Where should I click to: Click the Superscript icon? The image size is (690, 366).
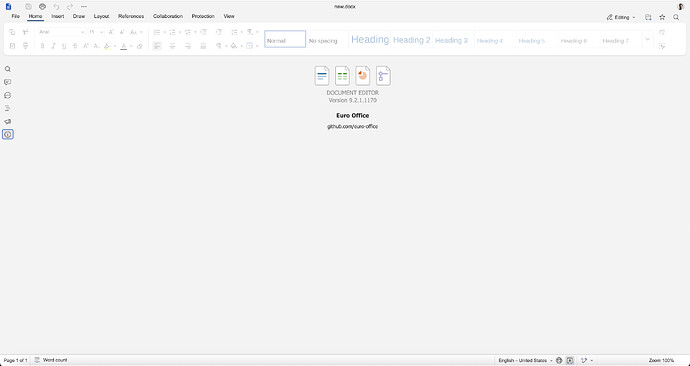pos(86,46)
